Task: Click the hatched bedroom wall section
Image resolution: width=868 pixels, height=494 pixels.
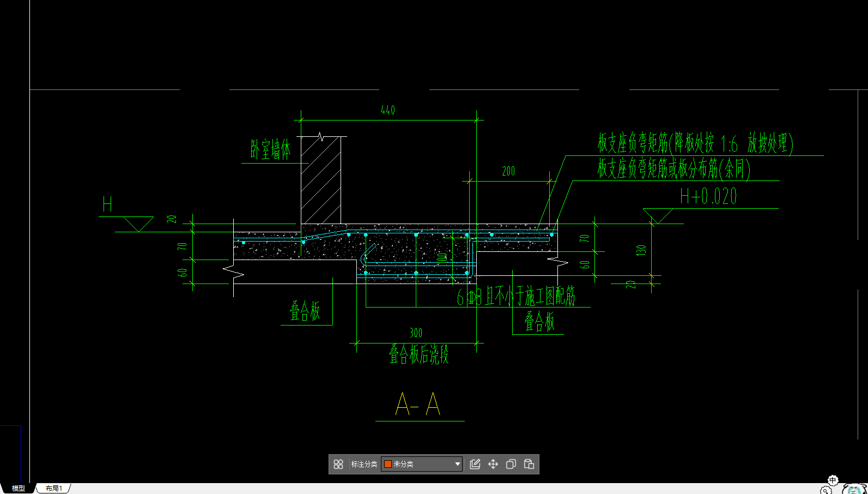Action: [321, 180]
